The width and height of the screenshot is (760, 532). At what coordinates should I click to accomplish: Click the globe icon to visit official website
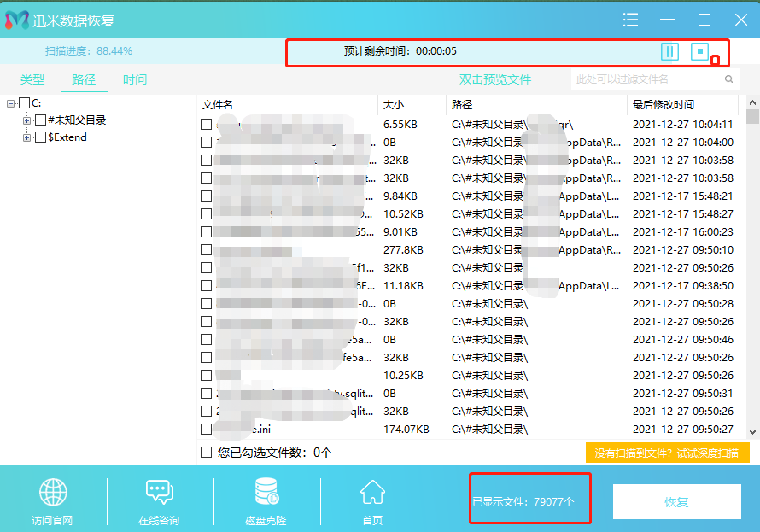tap(53, 493)
